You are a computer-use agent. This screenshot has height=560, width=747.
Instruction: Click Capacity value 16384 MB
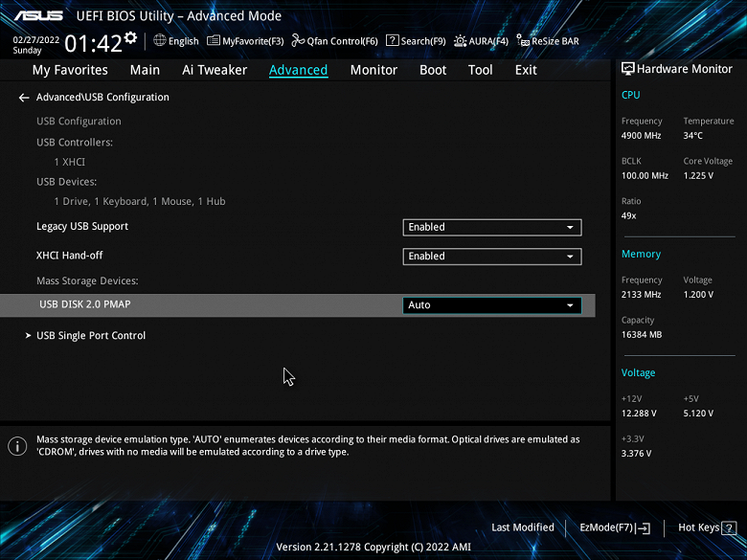642,335
